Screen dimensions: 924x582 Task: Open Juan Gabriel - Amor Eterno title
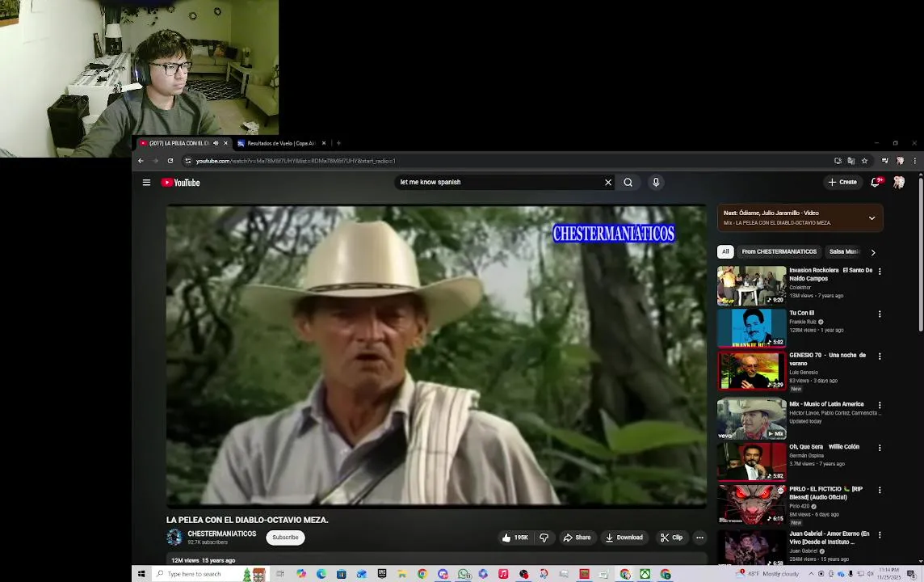click(x=829, y=538)
